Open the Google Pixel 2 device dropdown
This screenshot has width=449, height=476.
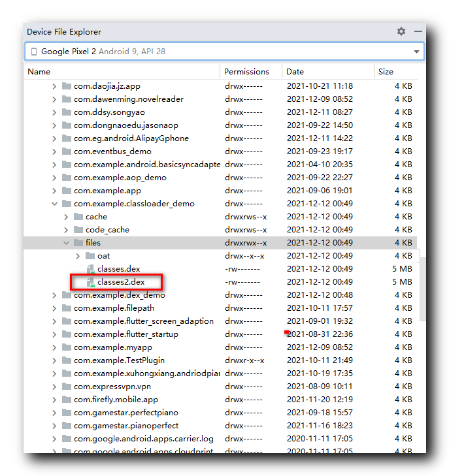416,52
